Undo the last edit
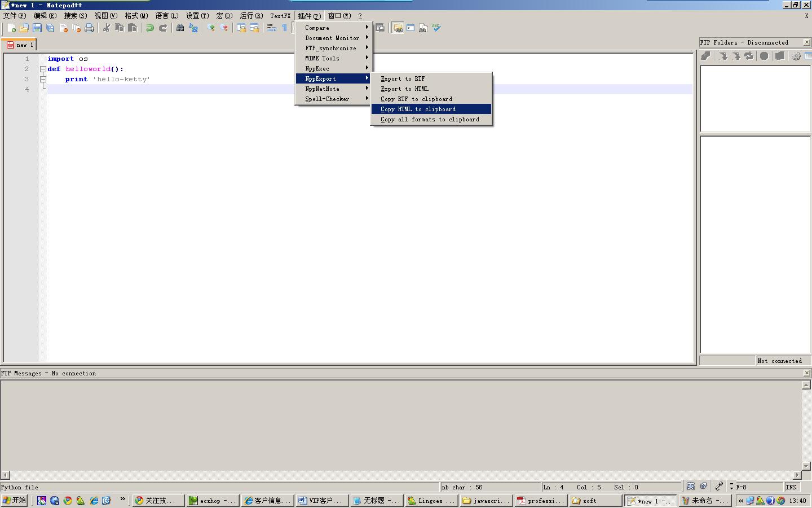The height and width of the screenshot is (508, 812). [149, 28]
